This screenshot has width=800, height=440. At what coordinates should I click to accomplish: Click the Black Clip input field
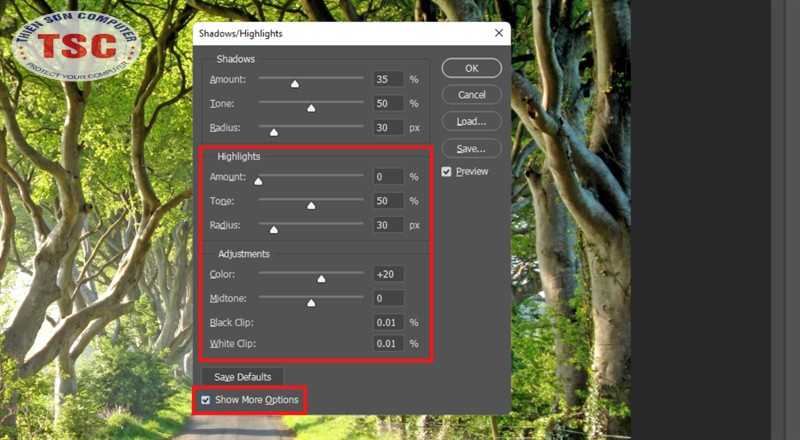[x=387, y=322]
